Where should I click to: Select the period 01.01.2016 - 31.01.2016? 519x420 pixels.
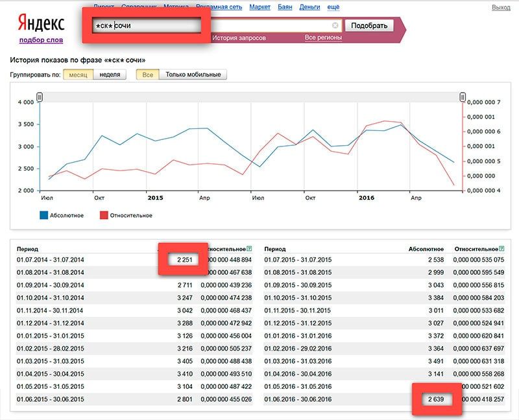point(298,336)
